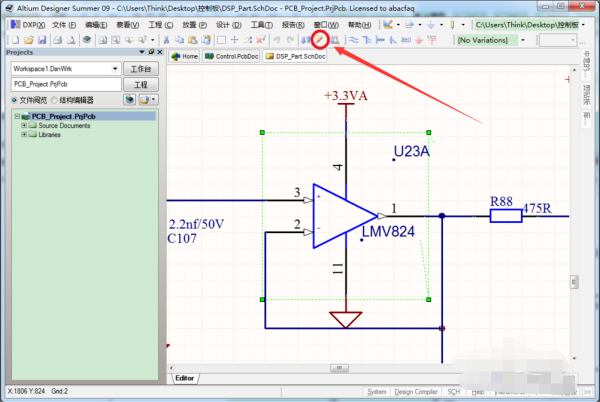Select the LMV824 component label
600x402 pixels.
388,232
